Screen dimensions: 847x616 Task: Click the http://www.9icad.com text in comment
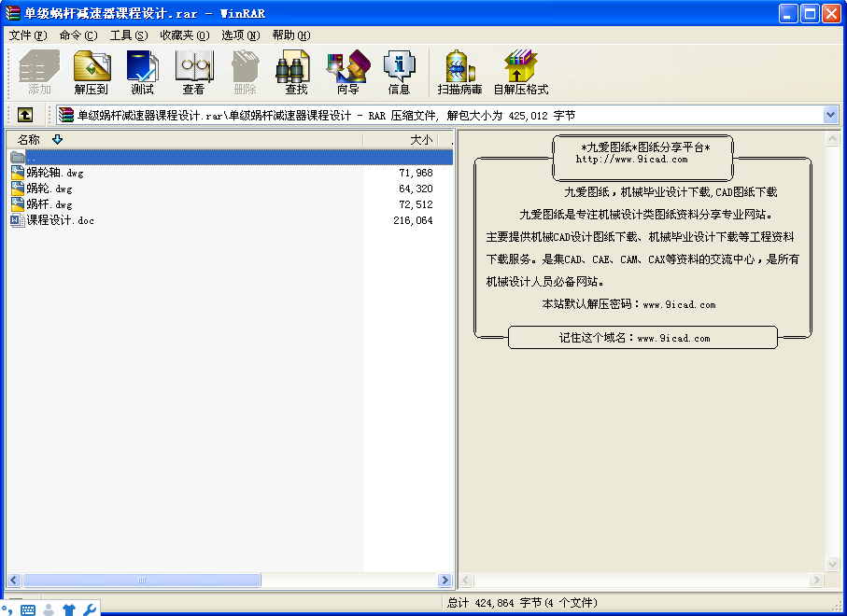coord(631,160)
